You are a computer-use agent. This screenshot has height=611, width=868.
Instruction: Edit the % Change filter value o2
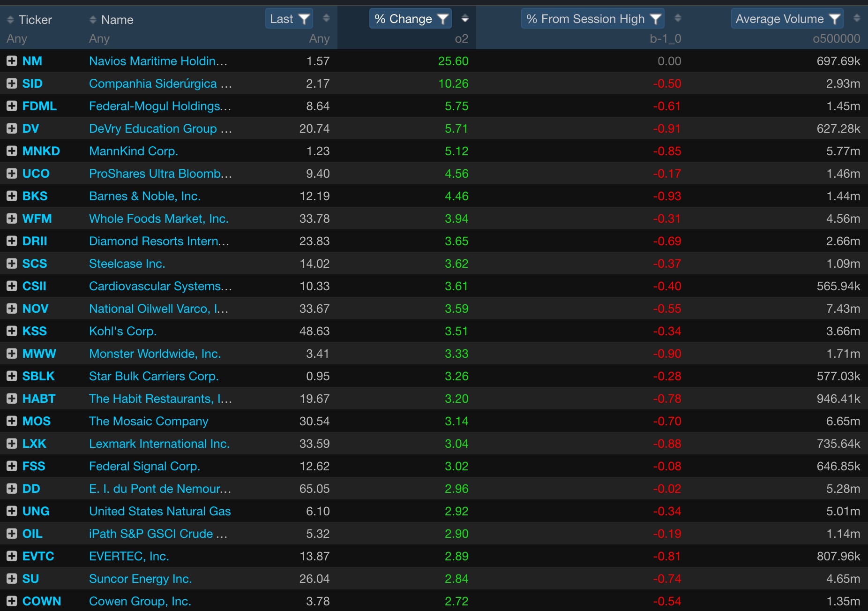pos(462,39)
